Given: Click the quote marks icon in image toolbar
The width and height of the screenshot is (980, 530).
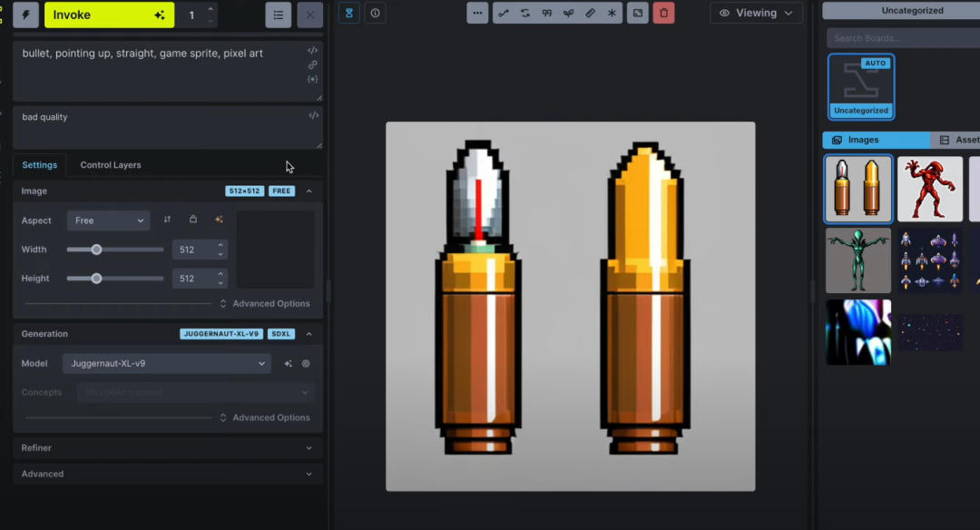Looking at the screenshot, I should click(546, 14).
